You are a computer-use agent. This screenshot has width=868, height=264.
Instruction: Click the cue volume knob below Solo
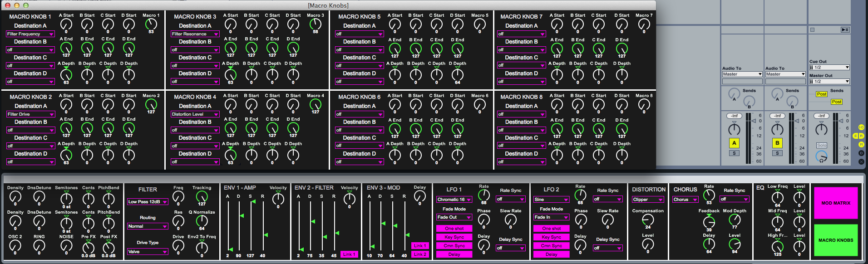(821, 156)
